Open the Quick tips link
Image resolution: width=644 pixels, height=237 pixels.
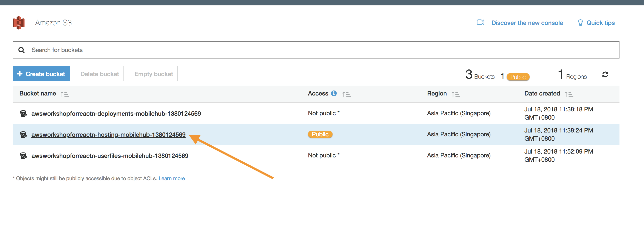tap(601, 23)
